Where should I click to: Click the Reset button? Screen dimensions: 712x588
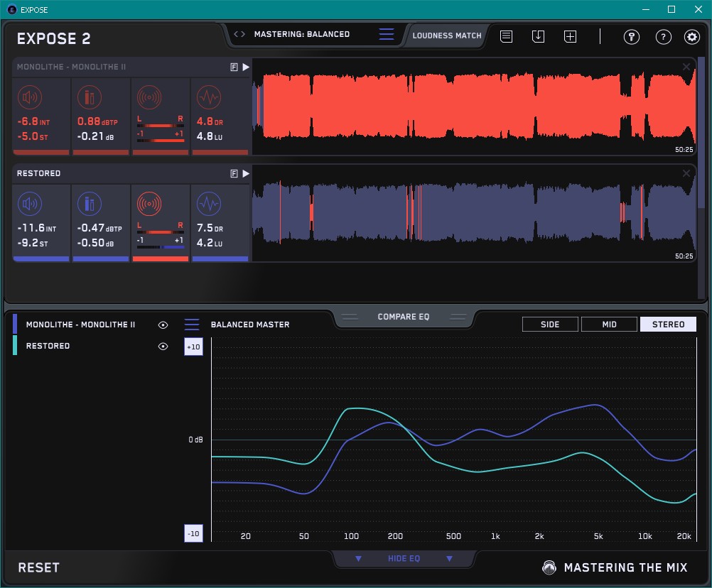pyautogui.click(x=39, y=567)
